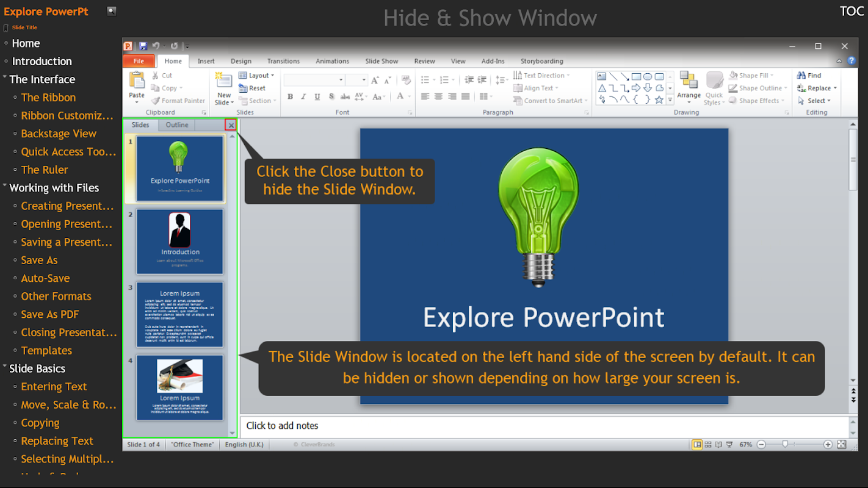The height and width of the screenshot is (488, 868).
Task: Start Slide Show from status bar icon
Action: tap(730, 445)
